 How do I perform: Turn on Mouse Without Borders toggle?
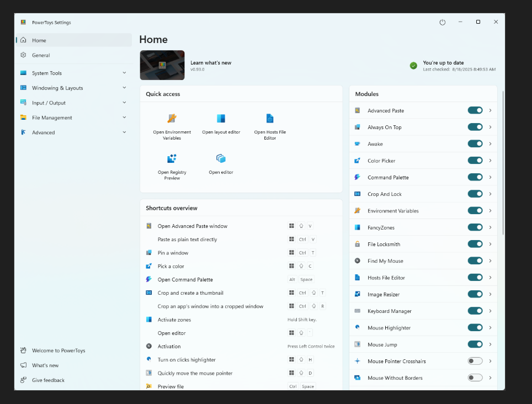475,378
